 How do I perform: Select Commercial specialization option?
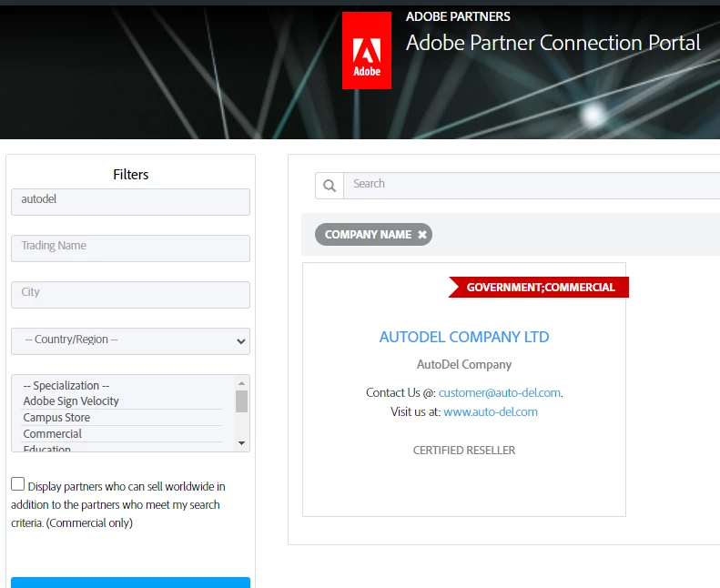point(53,434)
